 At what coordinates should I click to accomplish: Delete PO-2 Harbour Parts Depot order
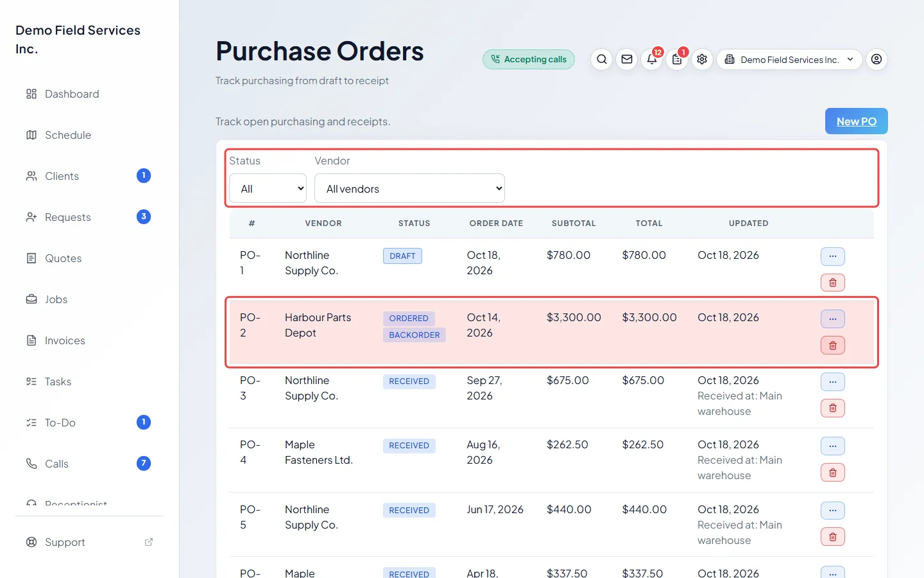pyautogui.click(x=833, y=346)
